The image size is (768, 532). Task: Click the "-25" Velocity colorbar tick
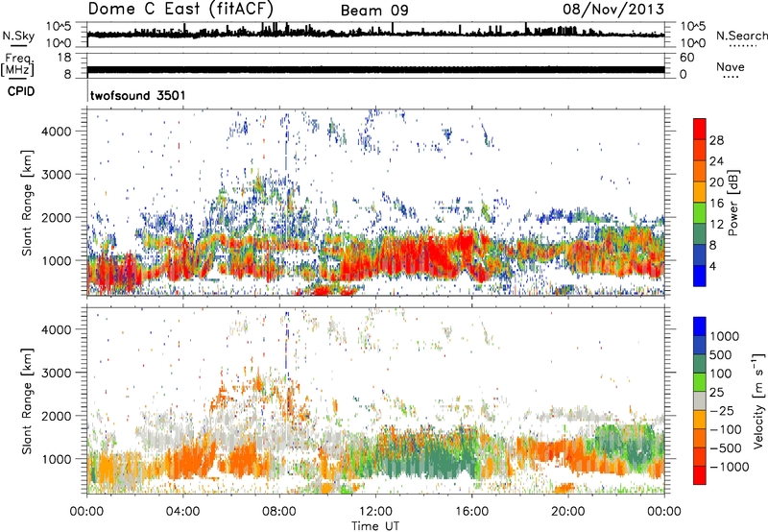click(x=723, y=410)
